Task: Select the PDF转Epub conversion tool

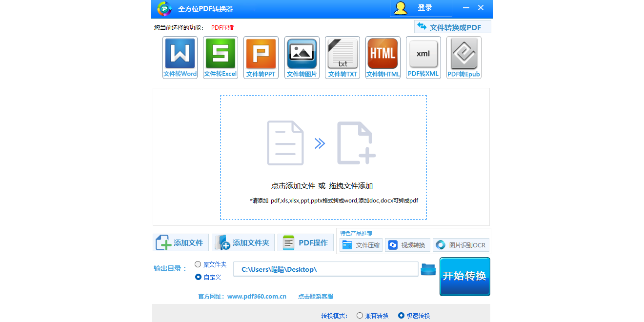Action: 463,56
